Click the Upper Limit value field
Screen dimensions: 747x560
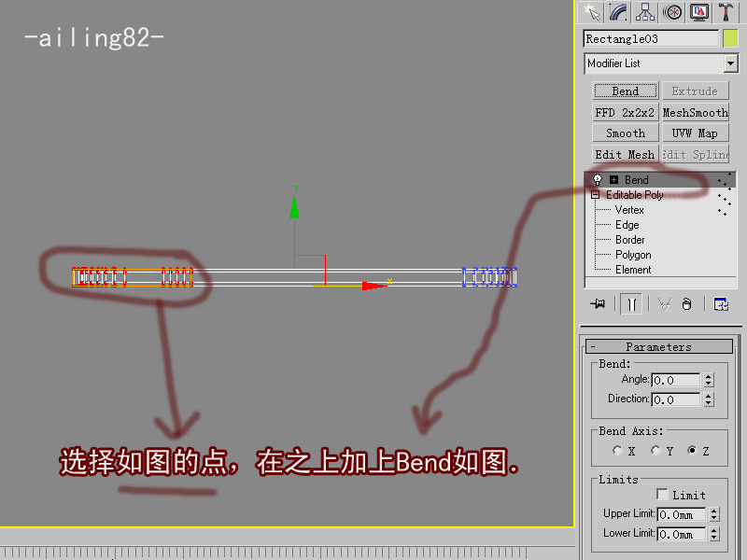pyautogui.click(x=682, y=515)
